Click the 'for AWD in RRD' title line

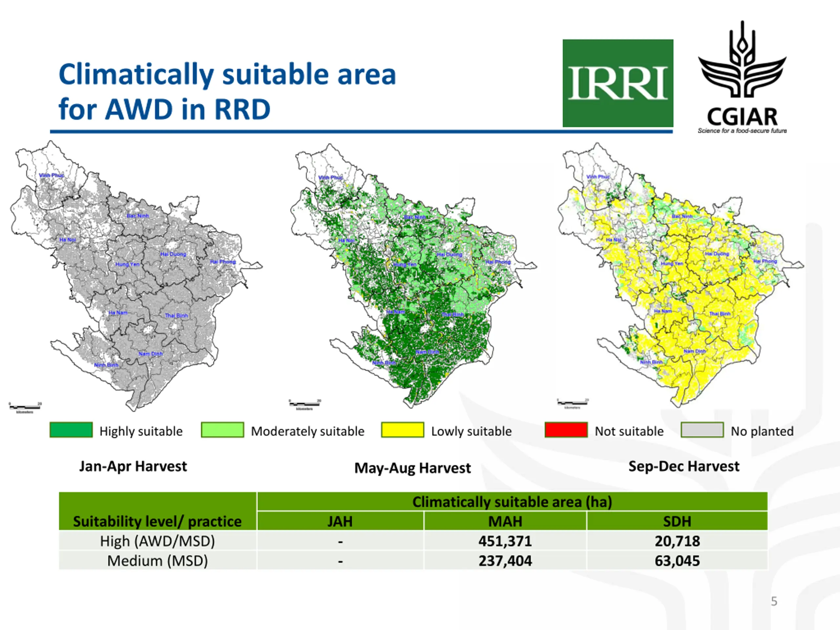pos(164,109)
